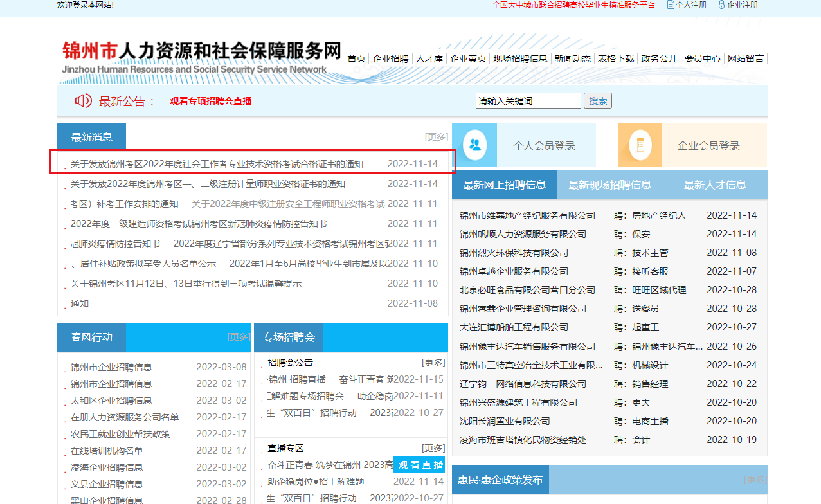Image resolution: width=821 pixels, height=504 pixels.
Task: Focus the keyword search input field
Action: (x=528, y=101)
